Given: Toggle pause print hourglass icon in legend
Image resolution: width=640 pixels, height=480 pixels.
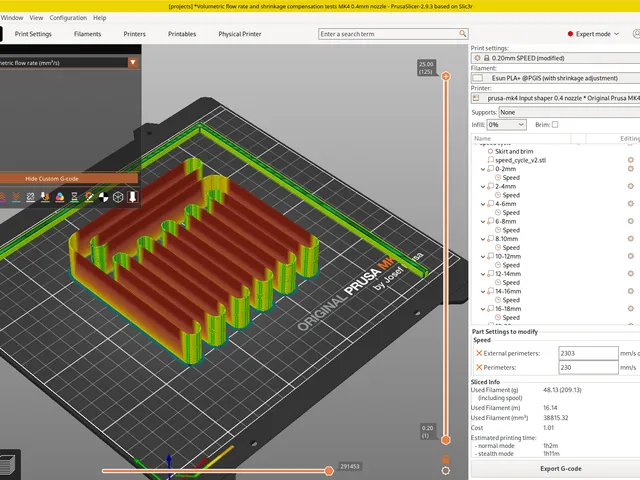Looking at the screenshot, I should pyautogui.click(x=74, y=197).
